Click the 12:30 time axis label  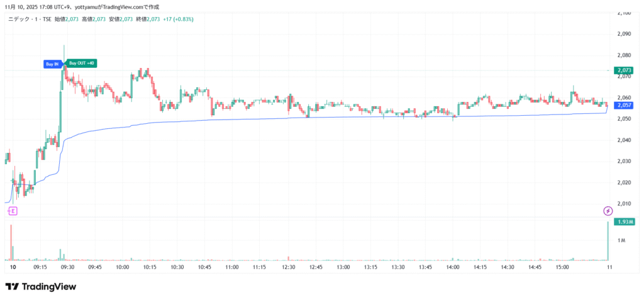(x=288, y=267)
